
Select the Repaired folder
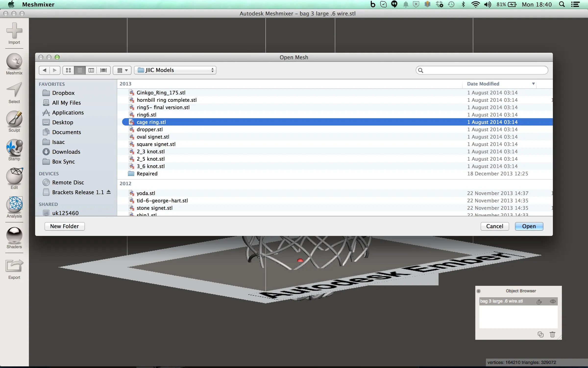coord(335,173)
